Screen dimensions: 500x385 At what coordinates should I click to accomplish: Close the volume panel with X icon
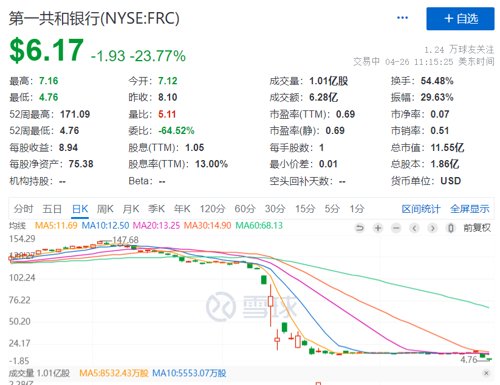[x=486, y=373]
